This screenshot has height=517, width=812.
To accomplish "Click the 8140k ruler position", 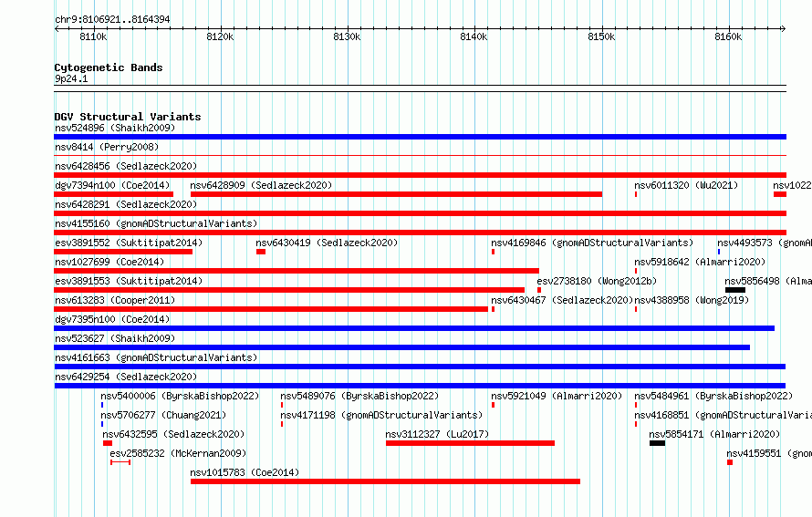I will click(x=474, y=36).
